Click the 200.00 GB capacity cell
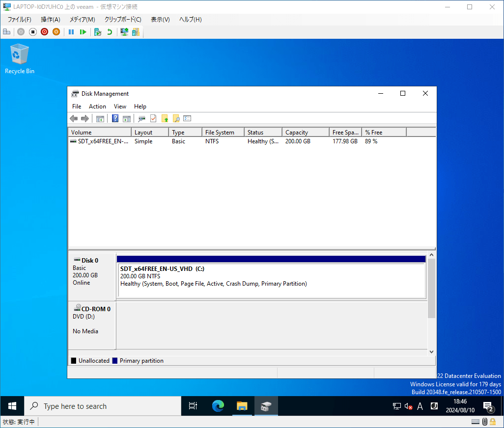504x428 pixels. (x=298, y=141)
